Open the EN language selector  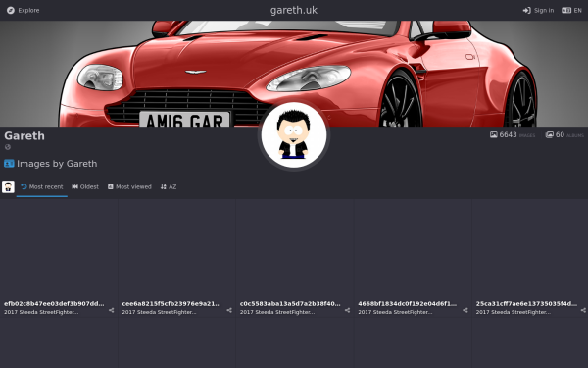click(571, 10)
